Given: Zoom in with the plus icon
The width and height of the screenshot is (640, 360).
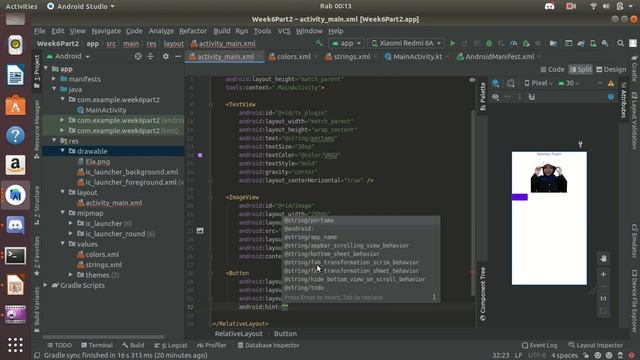Looking at the screenshot, I should click(603, 275).
